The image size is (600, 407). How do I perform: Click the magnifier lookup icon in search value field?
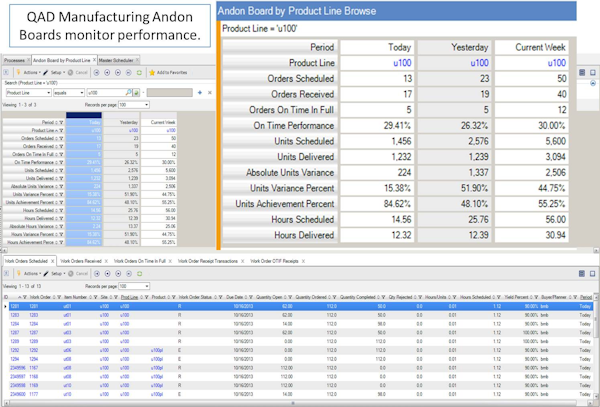point(128,93)
